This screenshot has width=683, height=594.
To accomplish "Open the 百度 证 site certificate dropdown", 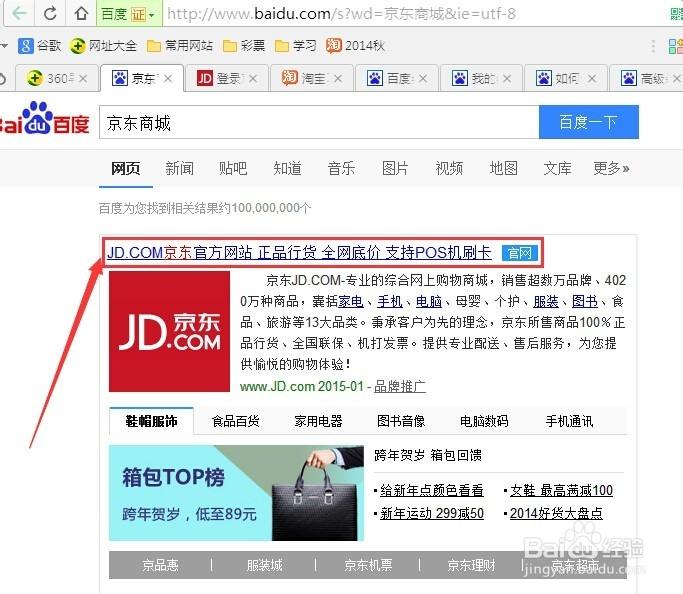I will pyautogui.click(x=128, y=14).
